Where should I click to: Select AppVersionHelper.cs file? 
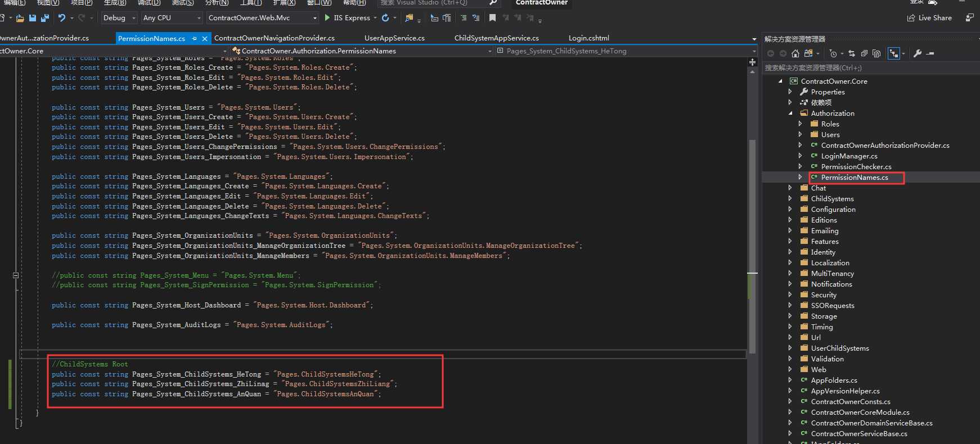[845, 391]
